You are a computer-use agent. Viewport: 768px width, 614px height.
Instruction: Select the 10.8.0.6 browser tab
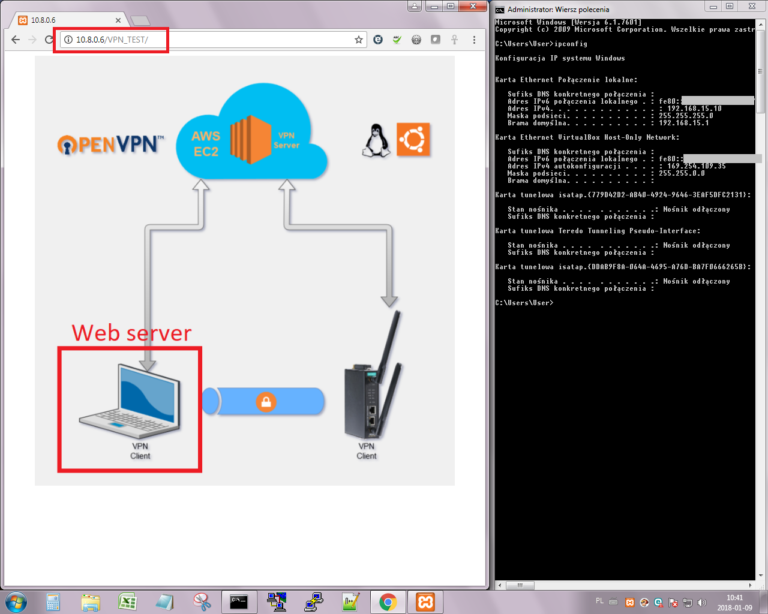pos(70,20)
